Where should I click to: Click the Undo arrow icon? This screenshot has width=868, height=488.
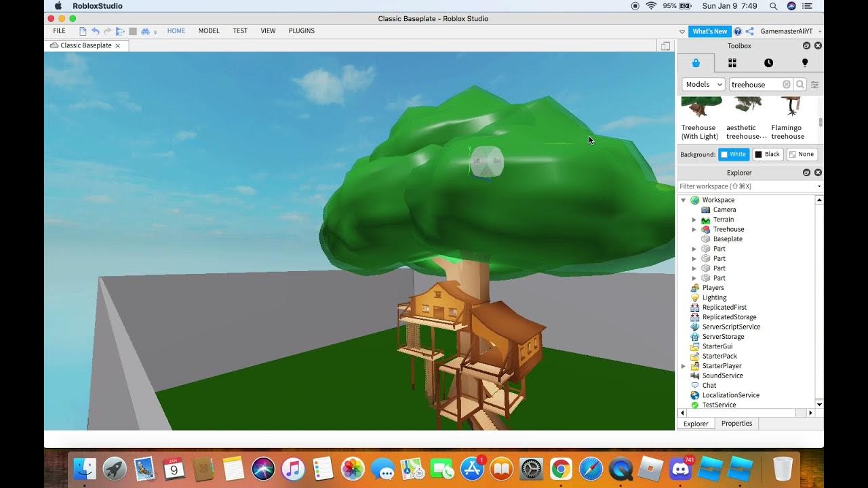(x=95, y=31)
